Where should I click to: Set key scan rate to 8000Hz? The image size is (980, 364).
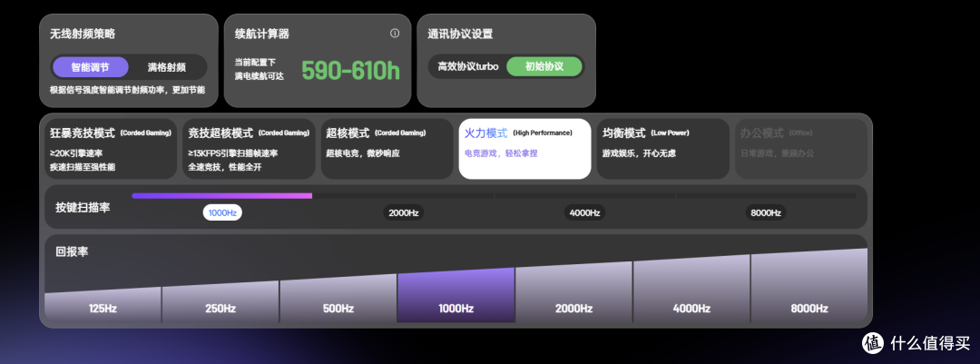[x=766, y=212]
